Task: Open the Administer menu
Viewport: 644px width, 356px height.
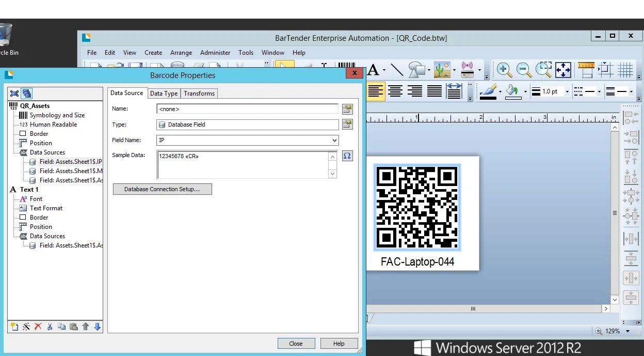Action: click(215, 53)
